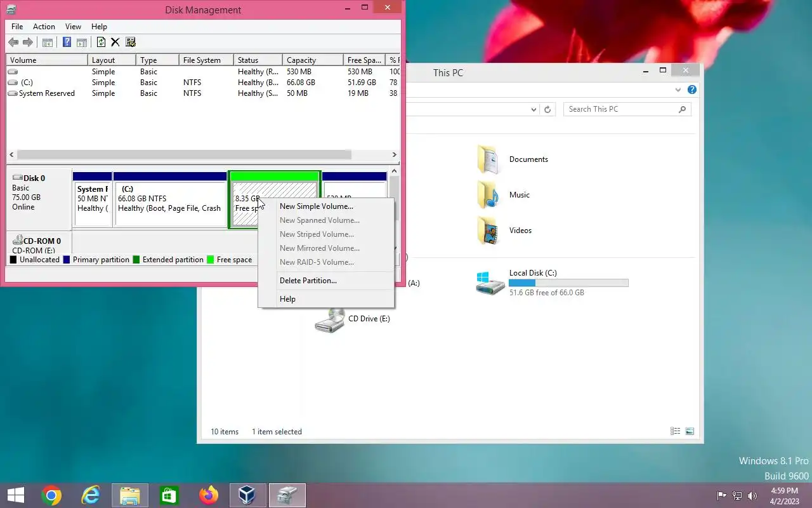Click the Forward arrow in Disk Management toolbar
The width and height of the screenshot is (812, 508).
pos(27,43)
